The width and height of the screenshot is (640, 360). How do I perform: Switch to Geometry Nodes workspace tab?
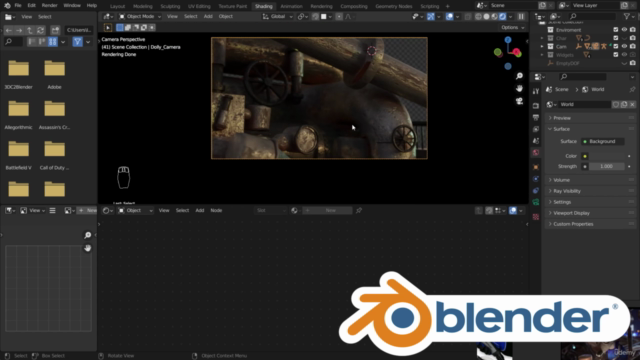coord(393,6)
